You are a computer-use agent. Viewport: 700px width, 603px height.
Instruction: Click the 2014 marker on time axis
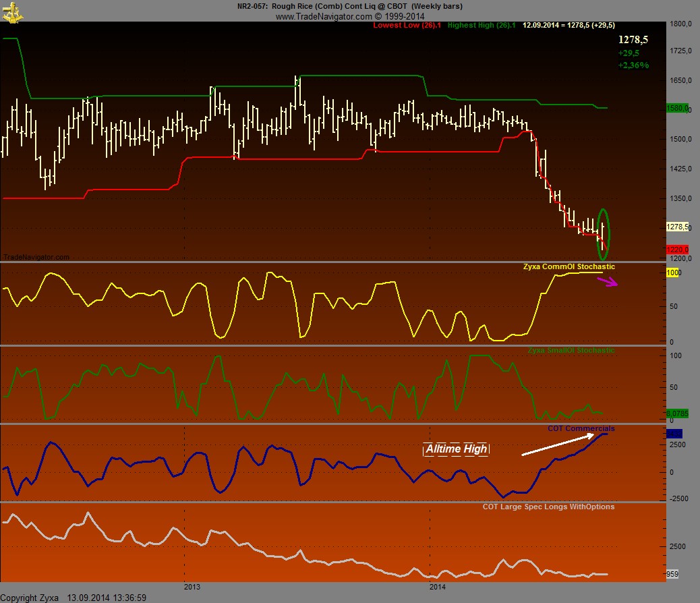(x=437, y=586)
